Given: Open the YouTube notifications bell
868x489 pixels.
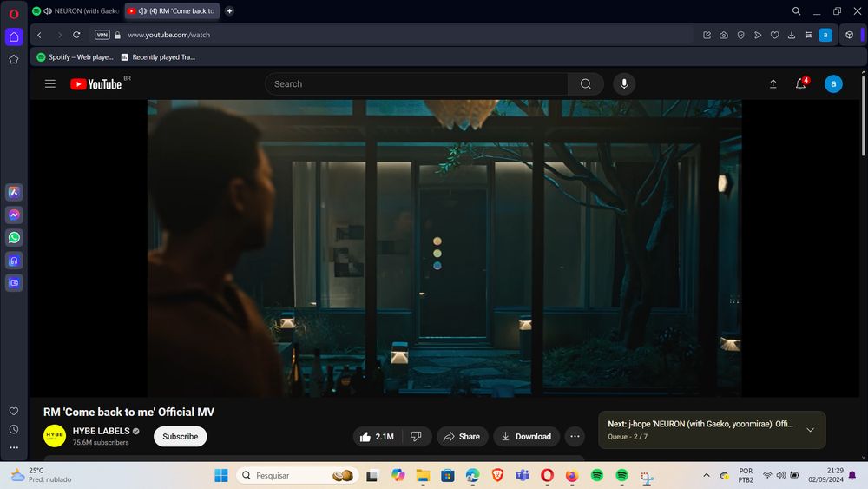Looking at the screenshot, I should click(x=801, y=84).
